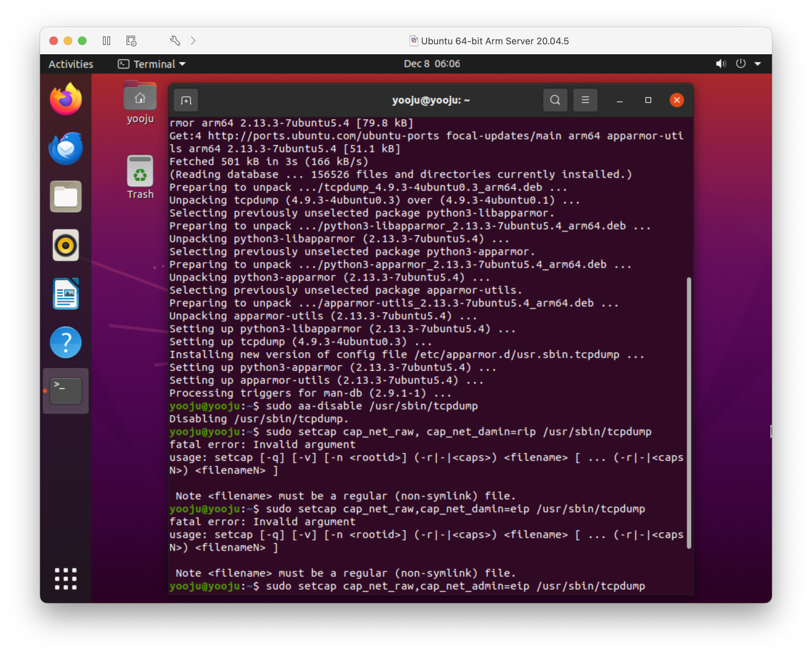
Task: Click the terminal search icon
Action: click(555, 100)
